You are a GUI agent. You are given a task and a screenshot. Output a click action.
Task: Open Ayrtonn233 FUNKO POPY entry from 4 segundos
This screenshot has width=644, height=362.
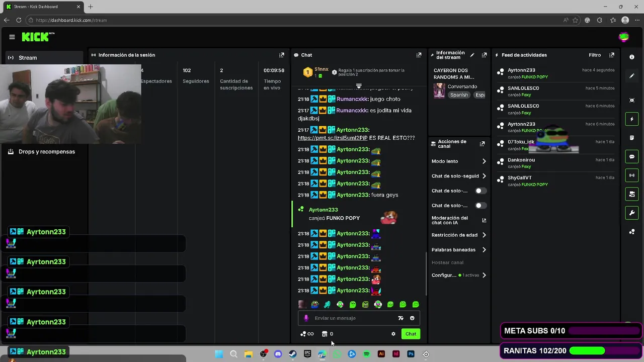[x=556, y=73]
